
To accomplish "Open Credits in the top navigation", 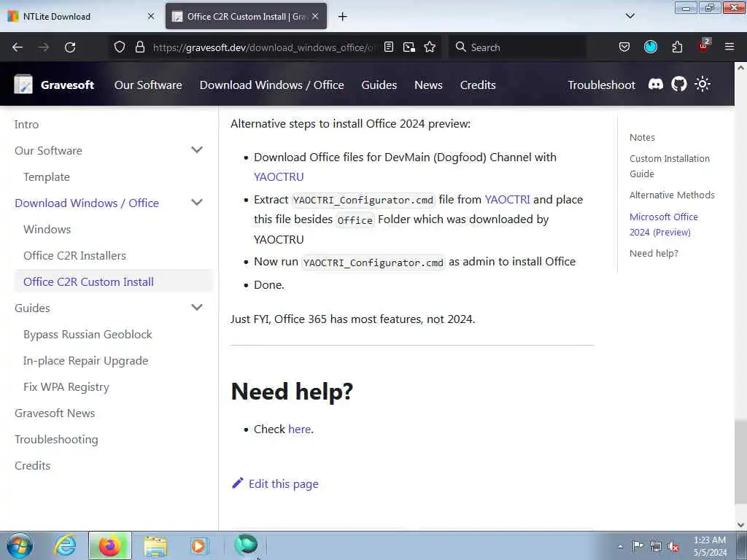I will 478,85.
